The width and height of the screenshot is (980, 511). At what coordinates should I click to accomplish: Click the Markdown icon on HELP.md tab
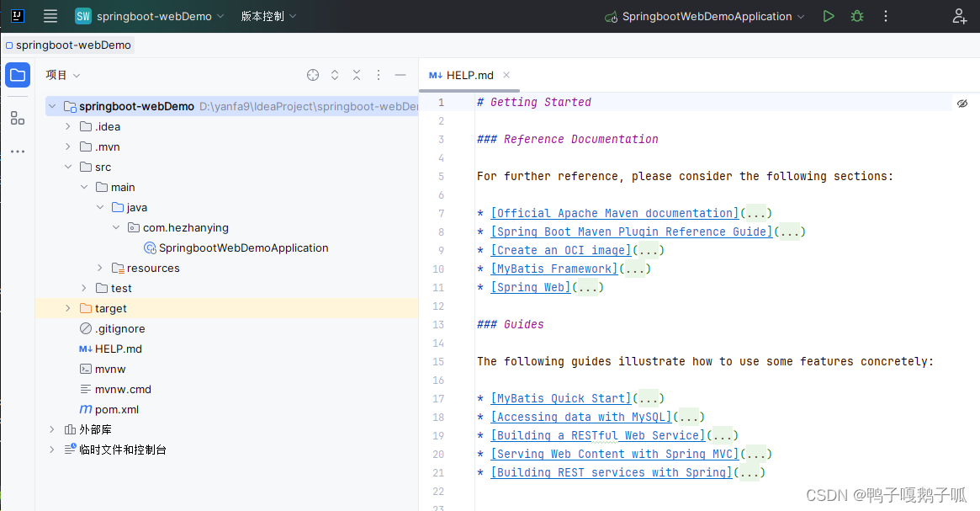pyautogui.click(x=436, y=75)
